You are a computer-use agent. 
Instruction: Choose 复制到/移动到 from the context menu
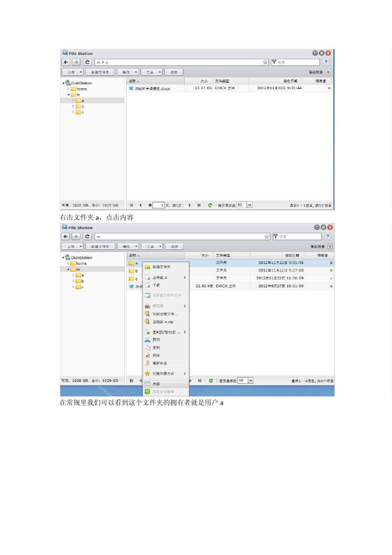click(166, 332)
